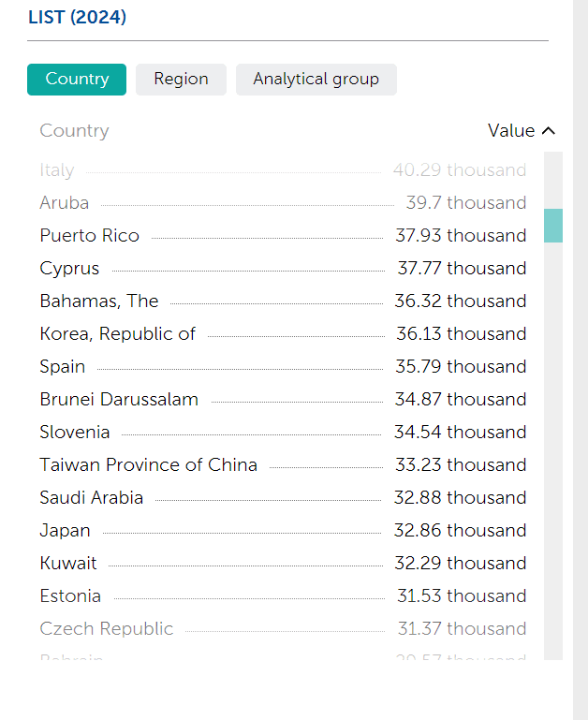This screenshot has width=588, height=720.
Task: Choose Bahamas, The from the list
Action: point(99,301)
